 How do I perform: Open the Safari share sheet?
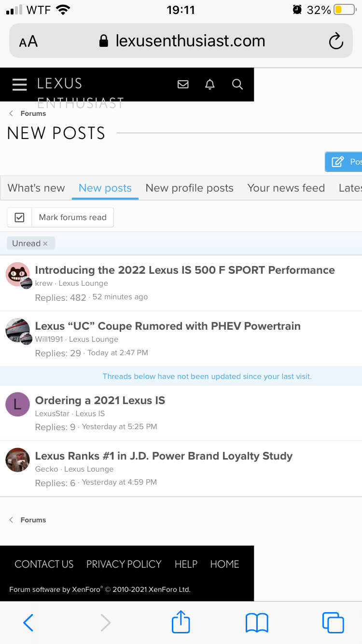(x=181, y=622)
